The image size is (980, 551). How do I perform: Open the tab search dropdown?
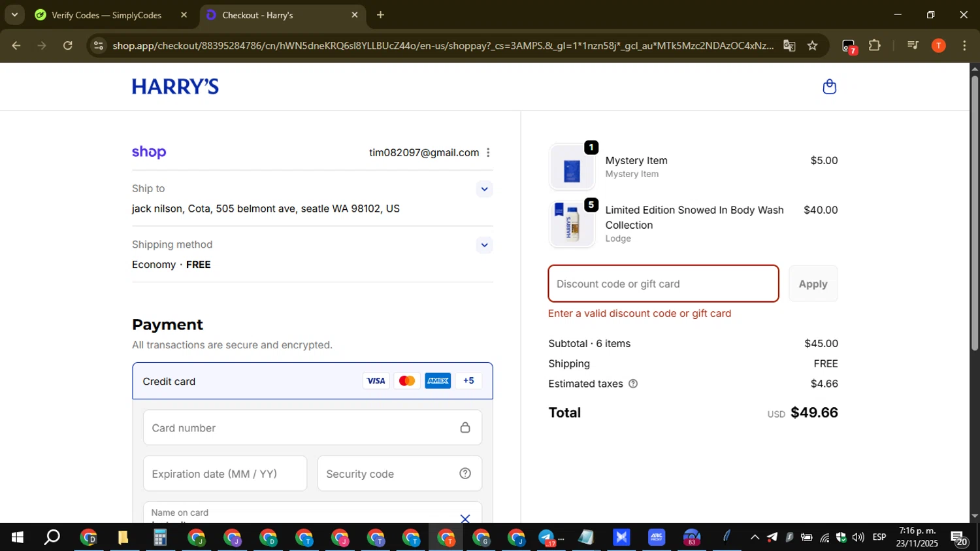[14, 14]
